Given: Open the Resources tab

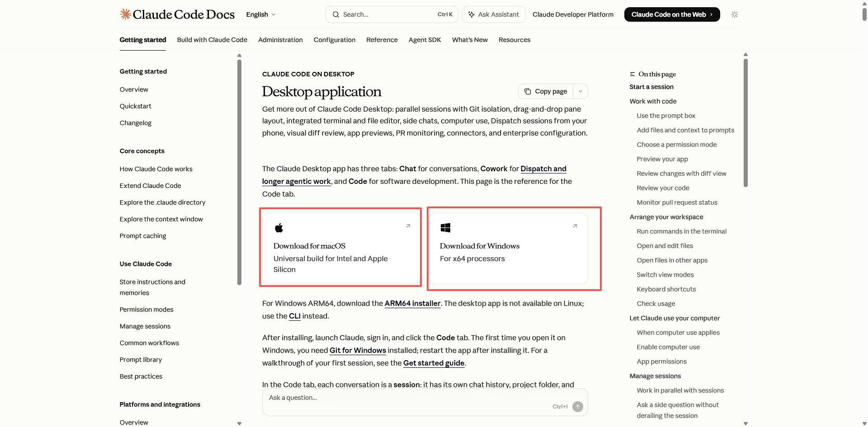Looking at the screenshot, I should (x=514, y=40).
